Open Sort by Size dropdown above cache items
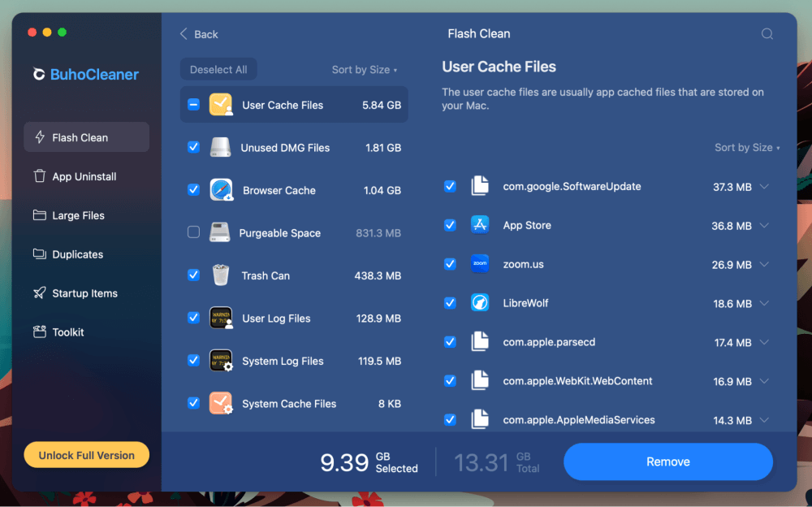Viewport: 812px width, 507px height. click(747, 147)
